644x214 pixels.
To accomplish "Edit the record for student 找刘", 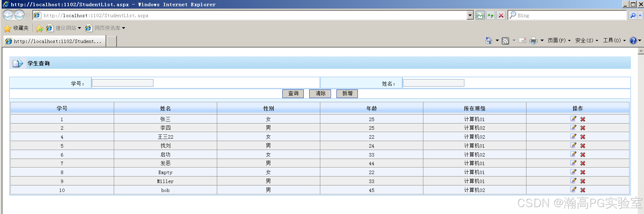I will (x=573, y=145).
